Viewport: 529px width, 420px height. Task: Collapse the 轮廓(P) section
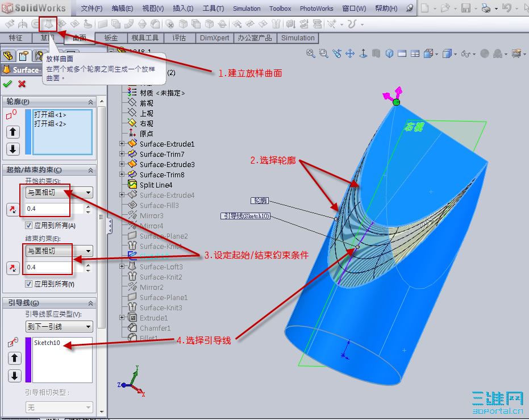tap(91, 102)
